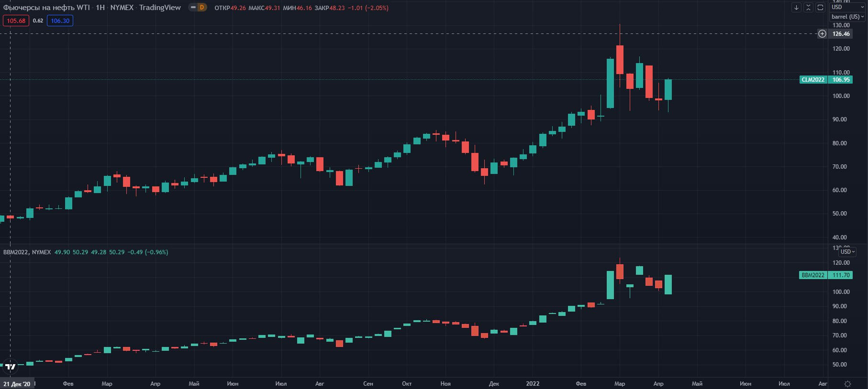This screenshot has width=868, height=389.
Task: Click the ОТКР 49.26 open value
Action: (x=230, y=8)
